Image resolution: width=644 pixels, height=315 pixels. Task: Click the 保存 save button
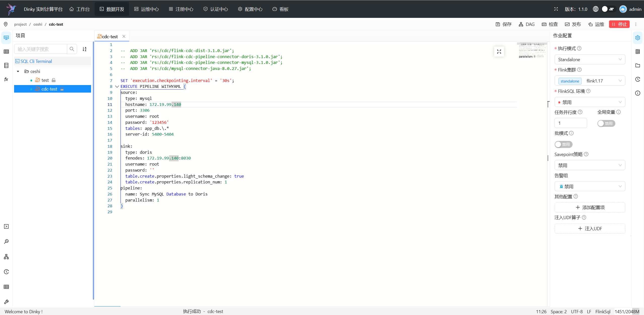(x=504, y=24)
